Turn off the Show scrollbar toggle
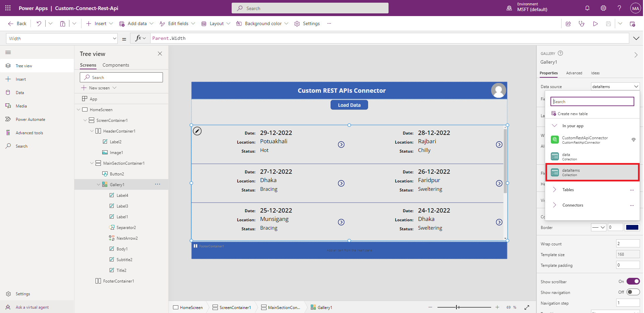Image resolution: width=644 pixels, height=313 pixels. (x=633, y=282)
